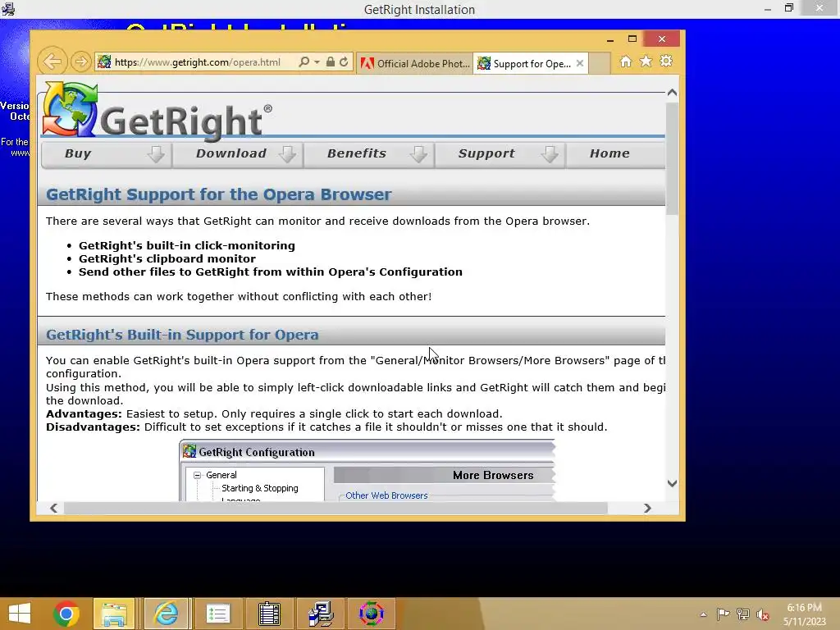The height and width of the screenshot is (630, 840).
Task: Open address bar autocomplete dropdown arrow
Action: (317, 62)
